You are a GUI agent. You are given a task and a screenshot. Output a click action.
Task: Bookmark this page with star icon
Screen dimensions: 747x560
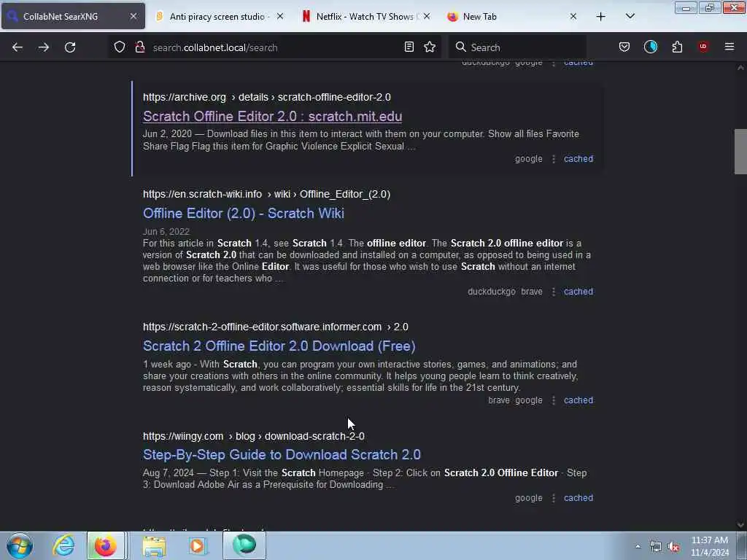[430, 47]
